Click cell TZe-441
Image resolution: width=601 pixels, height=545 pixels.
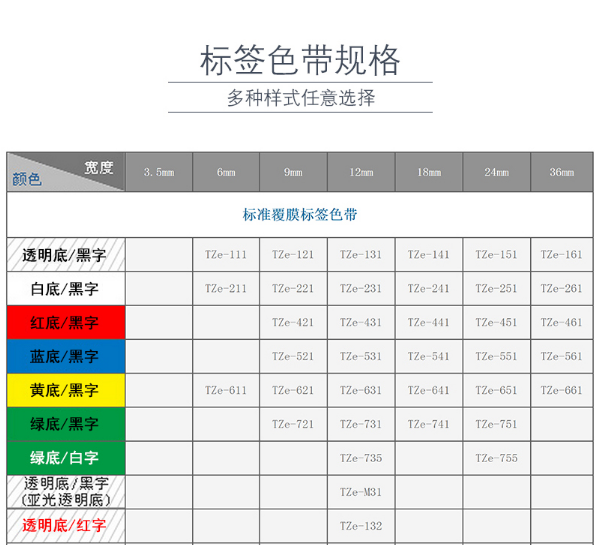pyautogui.click(x=429, y=322)
